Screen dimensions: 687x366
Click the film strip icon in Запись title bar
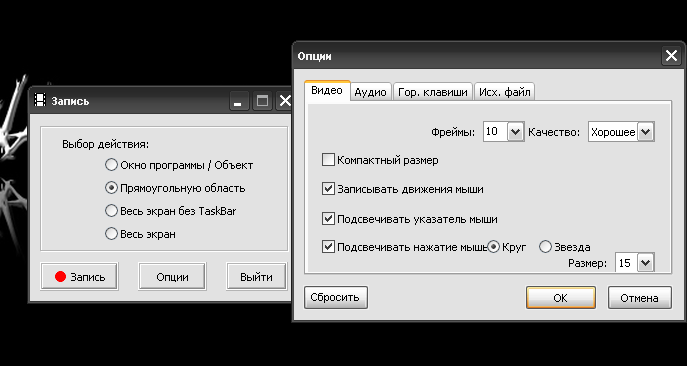tap(40, 100)
